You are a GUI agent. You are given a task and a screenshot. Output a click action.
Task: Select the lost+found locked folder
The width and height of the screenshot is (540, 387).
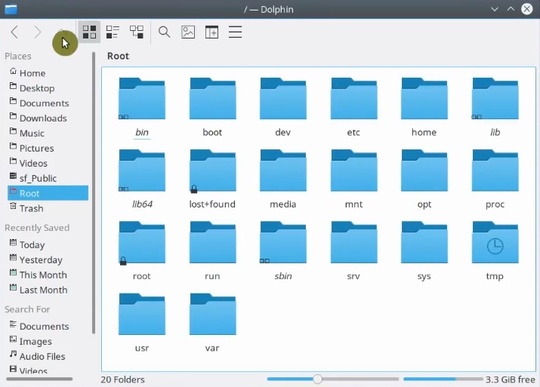212,171
